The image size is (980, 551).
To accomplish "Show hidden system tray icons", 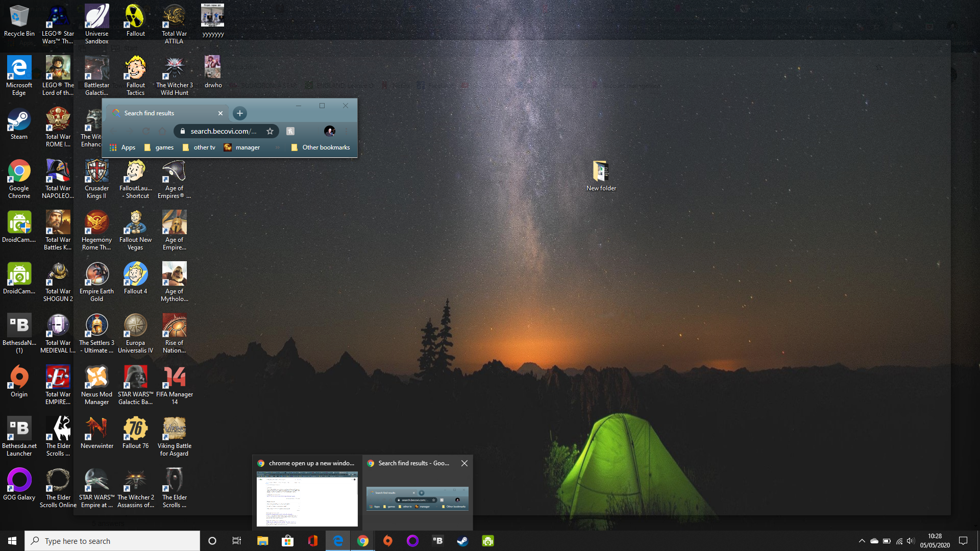I will coord(862,541).
